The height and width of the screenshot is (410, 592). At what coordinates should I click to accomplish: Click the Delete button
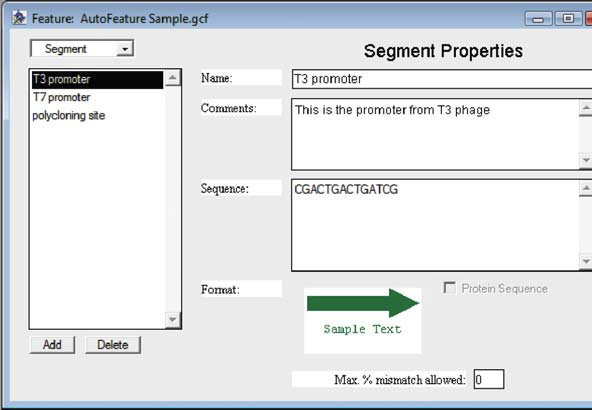[x=113, y=345]
